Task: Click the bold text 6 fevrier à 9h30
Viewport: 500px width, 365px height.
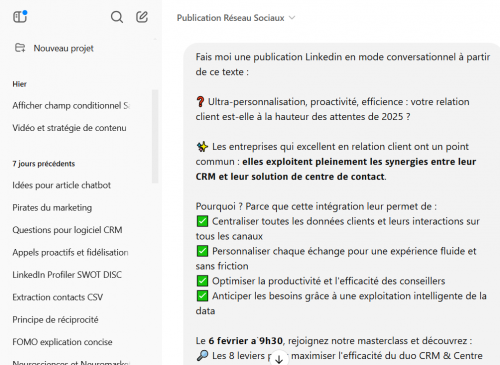Action: (x=246, y=341)
